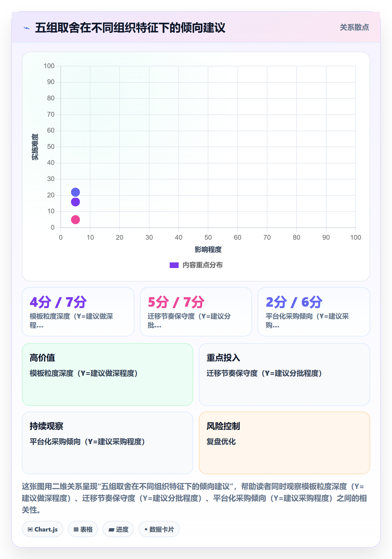Select the 风险控制 quadrant card

284,443
